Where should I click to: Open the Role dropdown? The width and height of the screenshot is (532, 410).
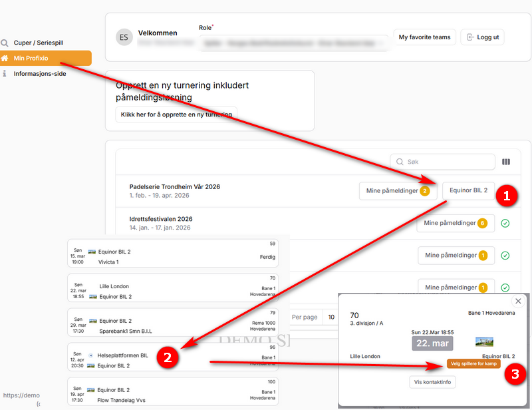pos(294,43)
